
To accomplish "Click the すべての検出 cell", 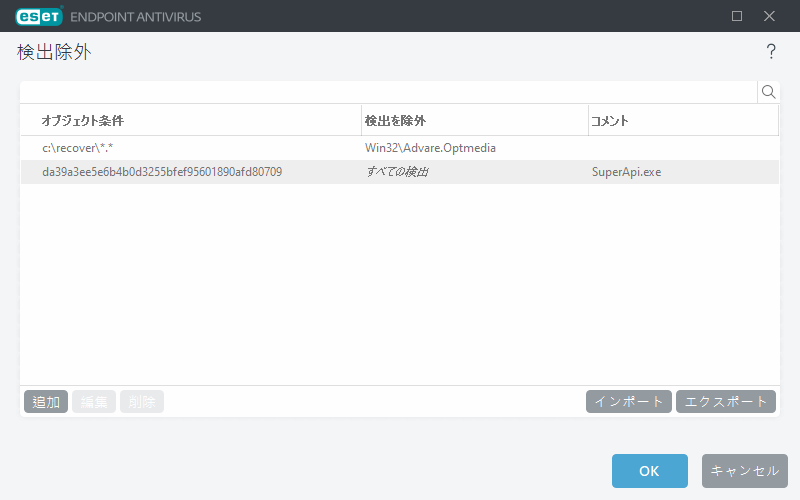I will [x=397, y=172].
